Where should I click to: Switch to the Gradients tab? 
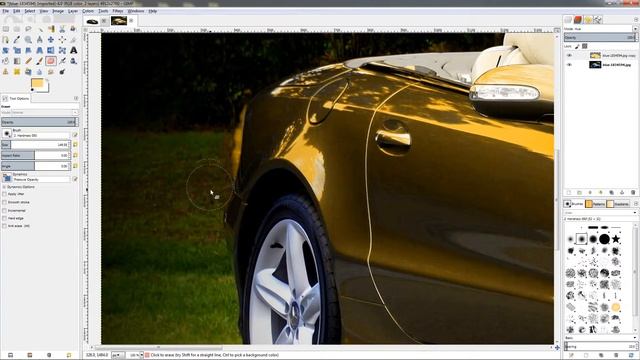pos(618,204)
